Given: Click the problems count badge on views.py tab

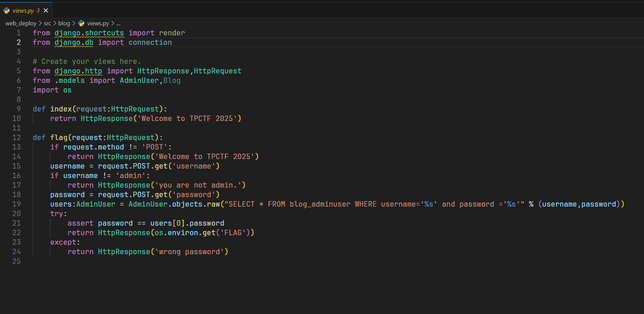Looking at the screenshot, I should 38,10.
